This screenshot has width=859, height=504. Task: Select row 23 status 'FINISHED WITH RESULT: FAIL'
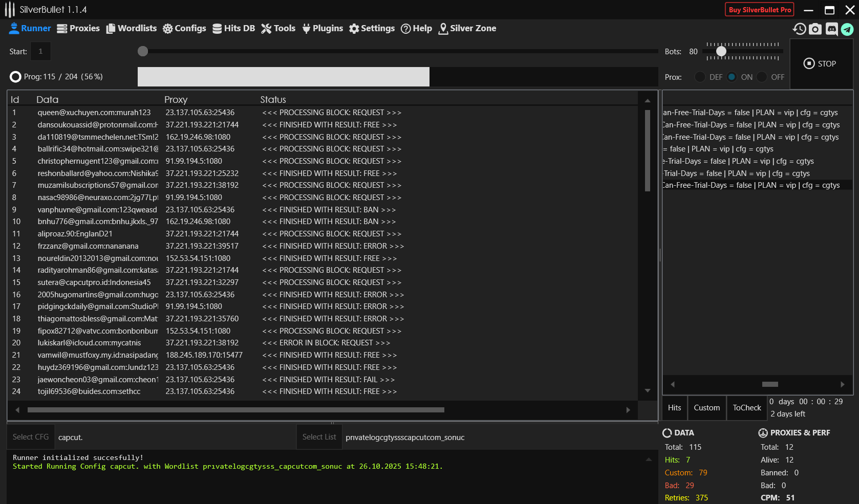[328, 380]
